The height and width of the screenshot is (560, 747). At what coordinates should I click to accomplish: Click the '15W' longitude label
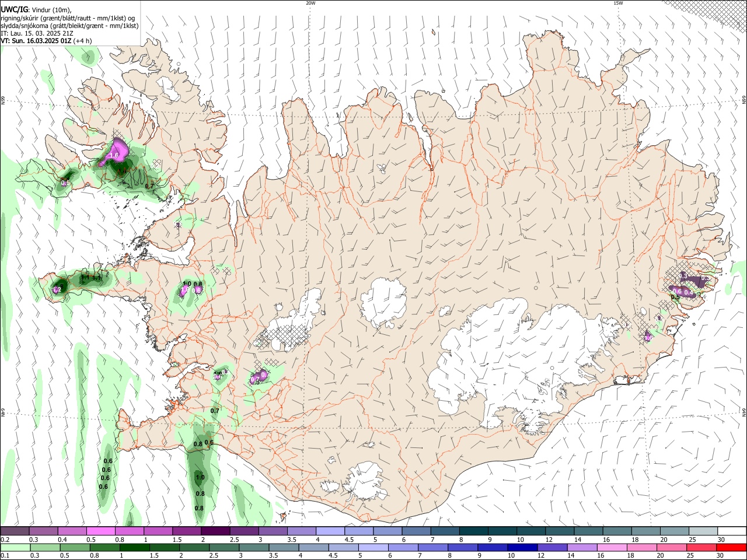[618, 3]
